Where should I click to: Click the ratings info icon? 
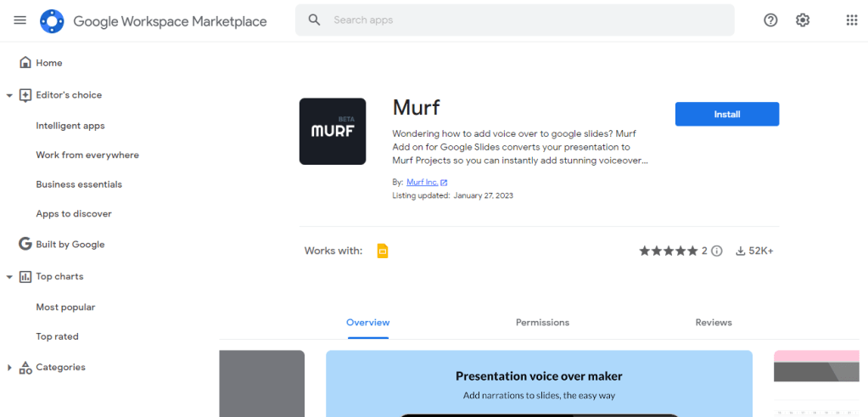coord(717,251)
